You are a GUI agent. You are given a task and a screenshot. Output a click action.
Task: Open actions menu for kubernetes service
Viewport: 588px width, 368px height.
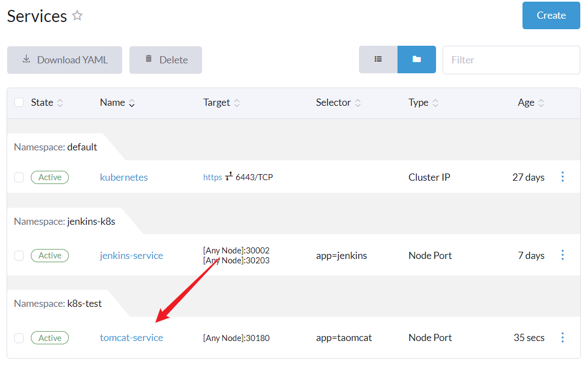click(x=562, y=177)
